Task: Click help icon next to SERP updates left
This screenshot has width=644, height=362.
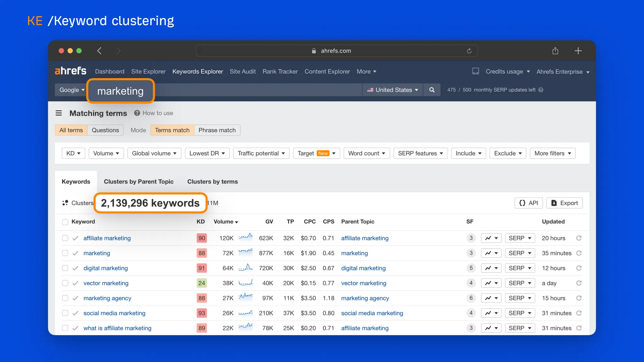Action: pos(541,90)
